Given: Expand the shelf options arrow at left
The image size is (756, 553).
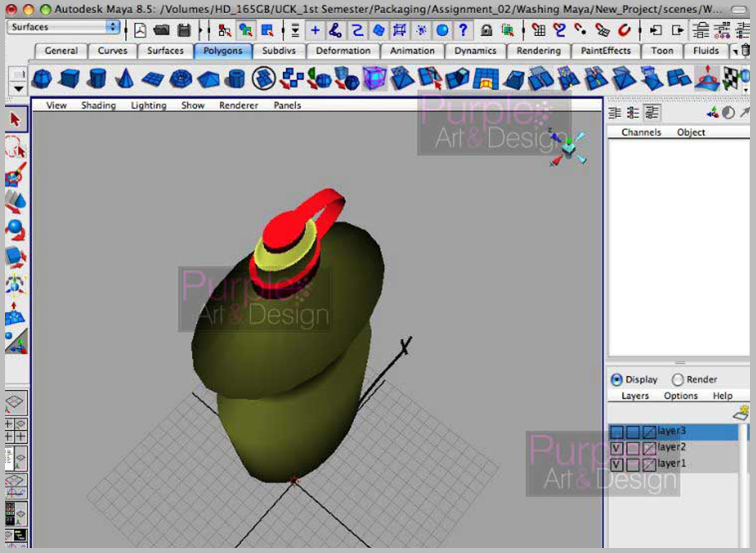Looking at the screenshot, I should pos(19,89).
